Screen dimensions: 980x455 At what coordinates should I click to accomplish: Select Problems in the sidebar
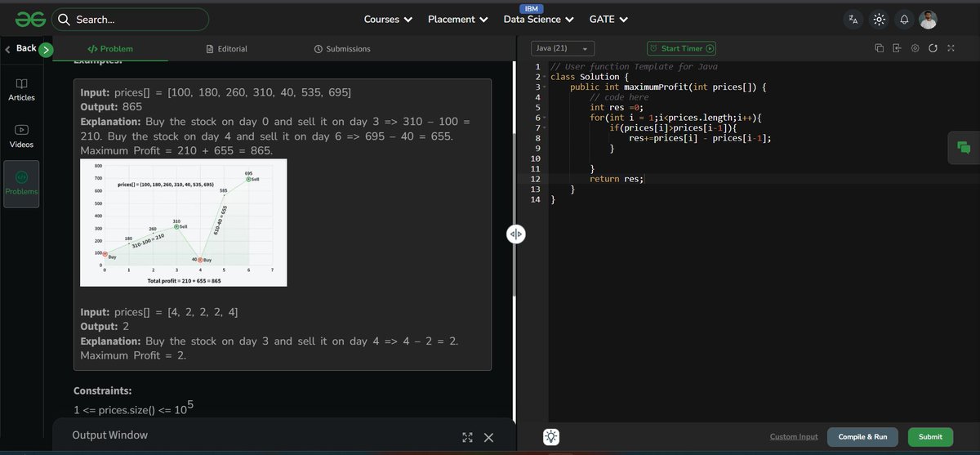21,184
